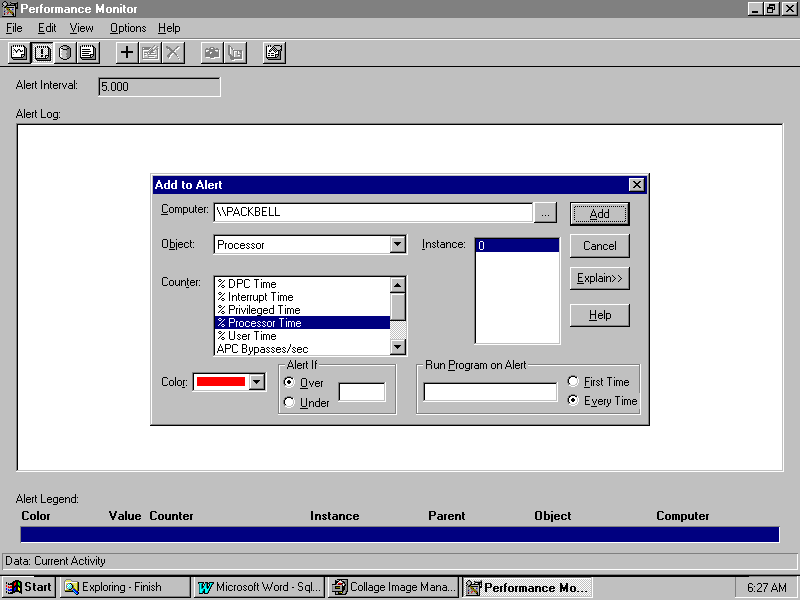Select the Under radio button

click(290, 403)
